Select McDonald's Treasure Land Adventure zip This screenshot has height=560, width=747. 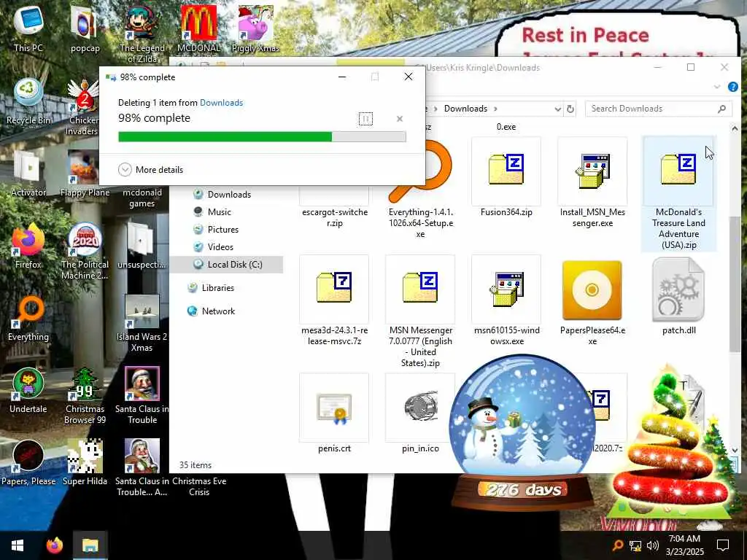click(679, 194)
